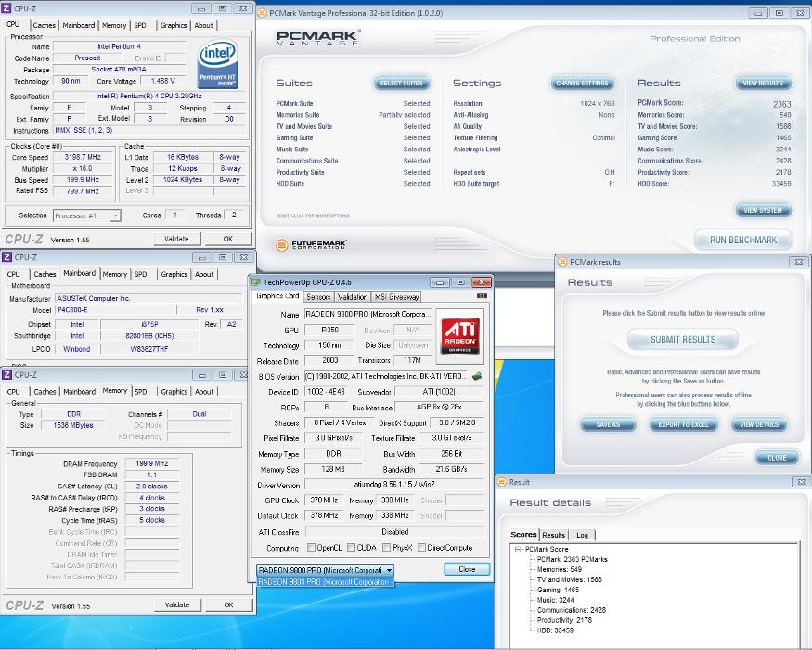Click the CPU-Z title icon of the Mainboard window

[6, 257]
